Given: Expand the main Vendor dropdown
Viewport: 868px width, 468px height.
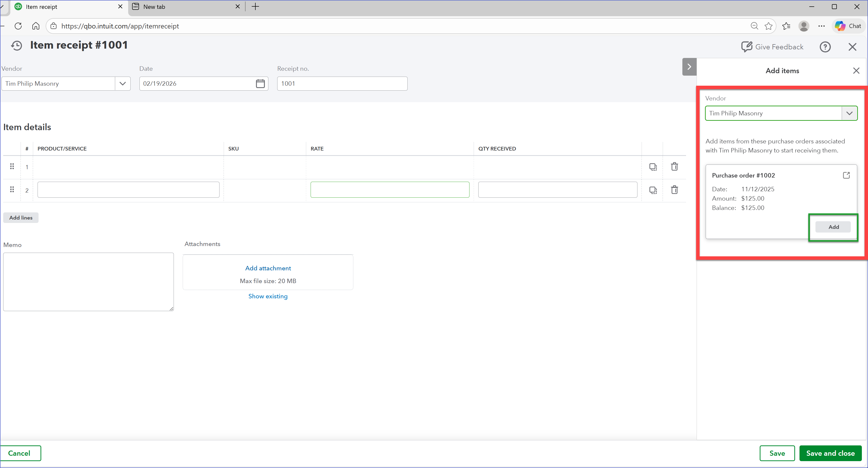Looking at the screenshot, I should coord(123,83).
